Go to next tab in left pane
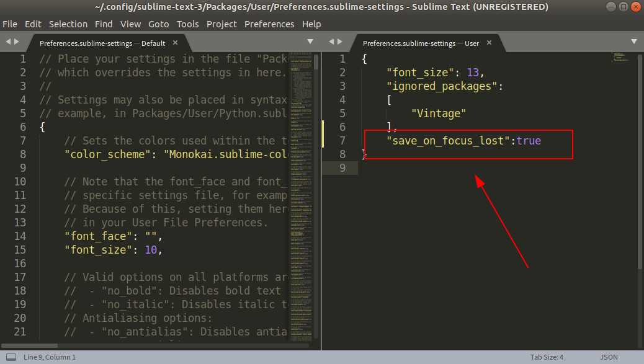 click(16, 42)
